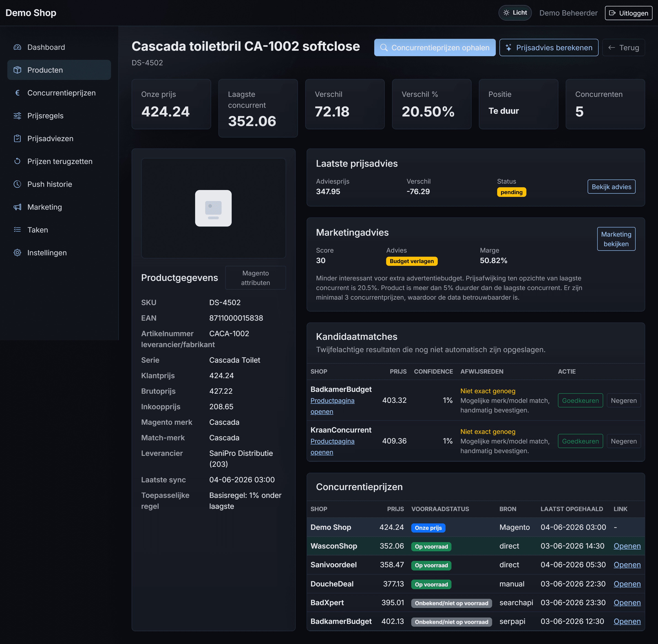This screenshot has height=644, width=658.
Task: Approve the KraanConcurrent candidate with Goedkeuren
Action: [x=580, y=441]
